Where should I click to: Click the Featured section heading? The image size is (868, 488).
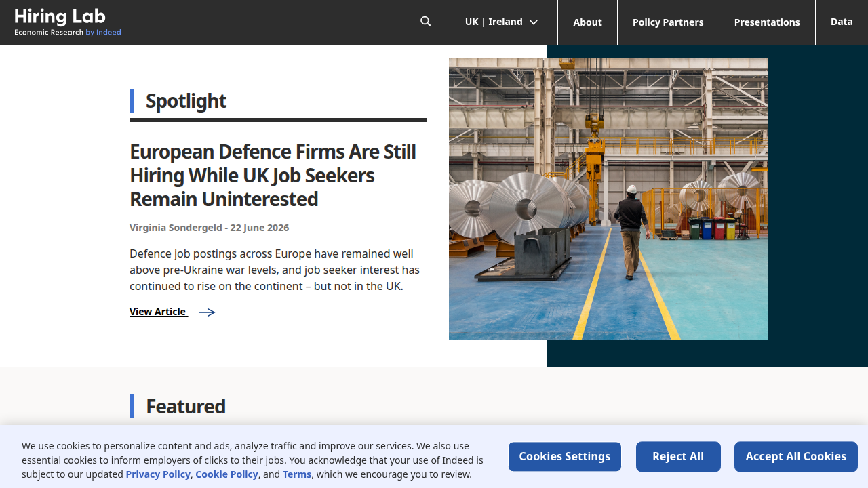point(186,407)
